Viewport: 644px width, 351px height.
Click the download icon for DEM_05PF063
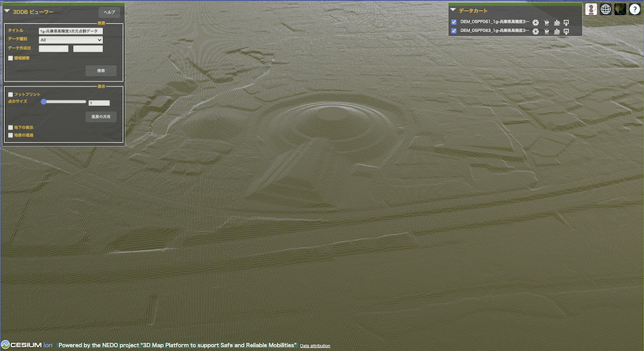[567, 32]
